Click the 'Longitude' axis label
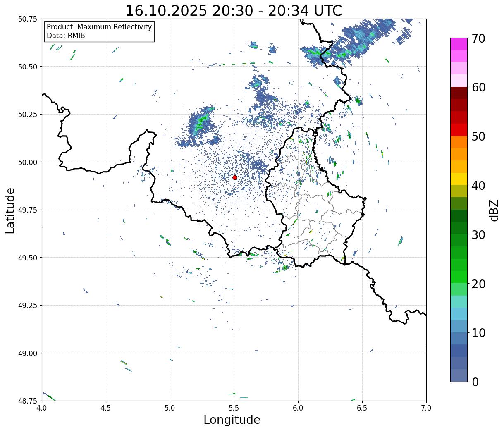This screenshot has width=504, height=430. [x=232, y=420]
